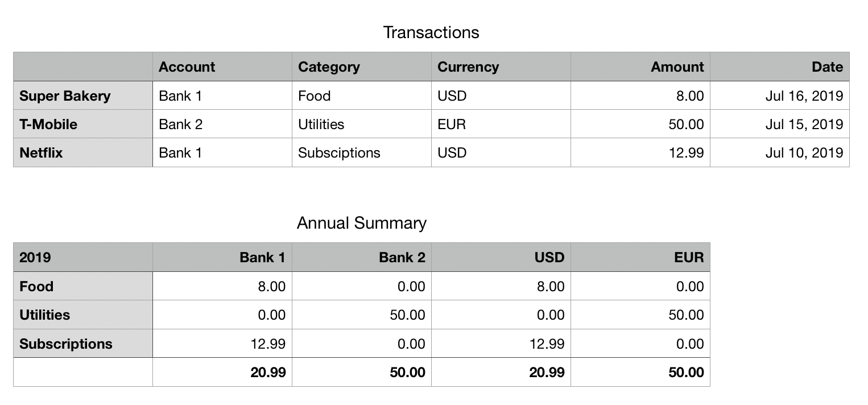The width and height of the screenshot is (868, 405).
Task: Select the Subsciptions category cell
Action: pos(362,152)
